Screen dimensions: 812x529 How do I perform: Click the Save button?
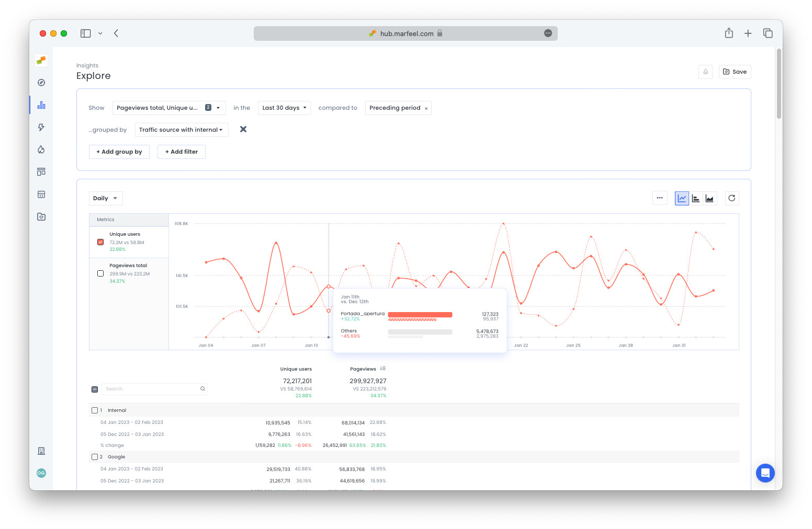point(735,72)
